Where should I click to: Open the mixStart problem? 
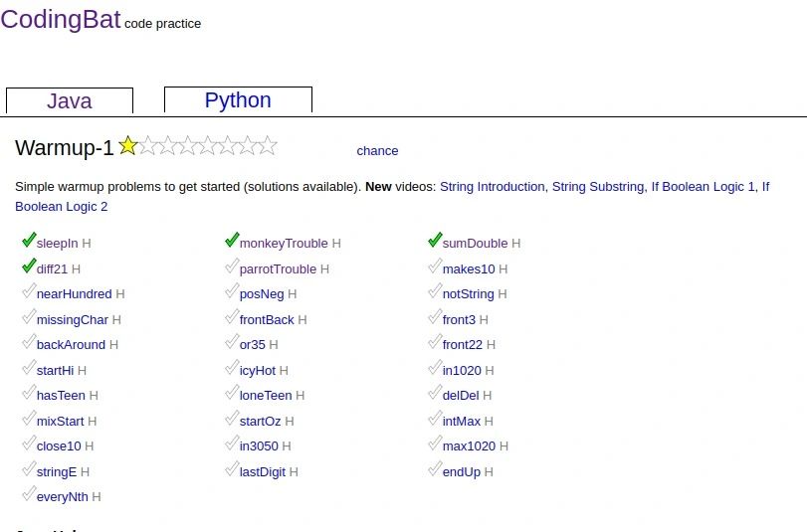click(61, 422)
